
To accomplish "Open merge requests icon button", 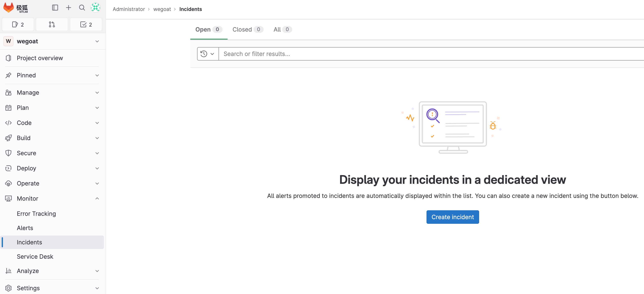I will pos(52,24).
